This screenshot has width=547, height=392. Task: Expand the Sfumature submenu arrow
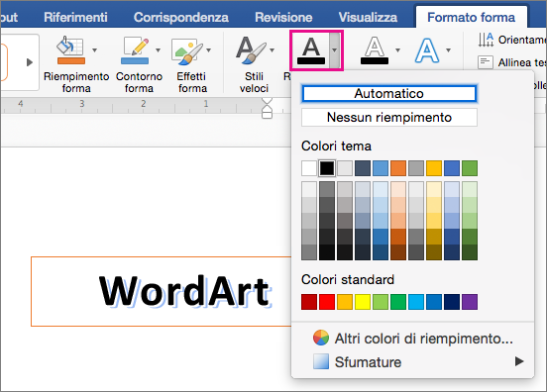point(519,361)
